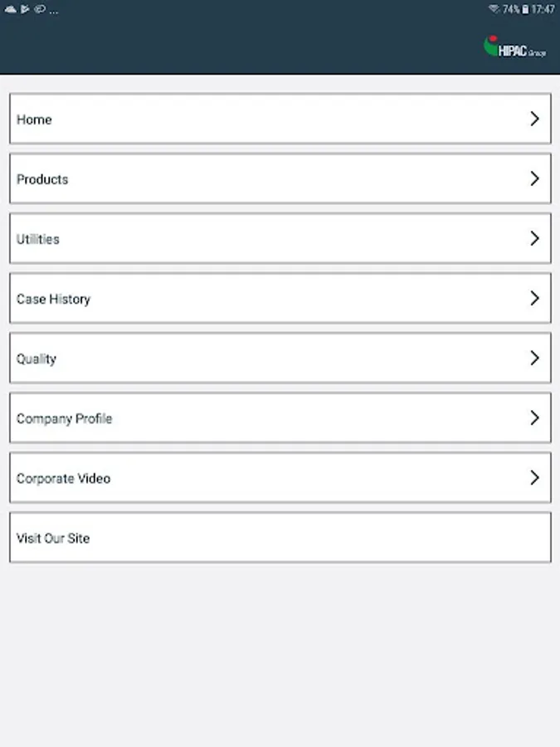This screenshot has height=747, width=560.
Task: Choose the Company Profile label text
Action: pyautogui.click(x=64, y=418)
